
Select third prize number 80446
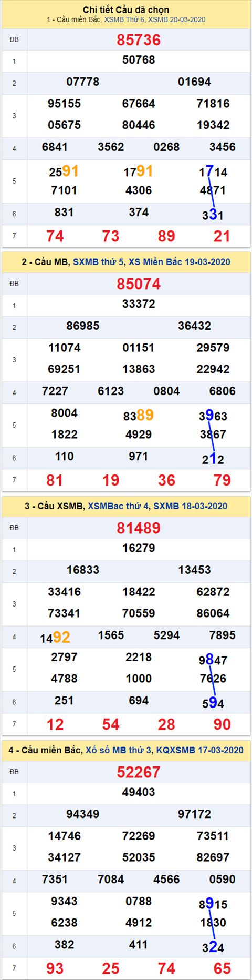pyautogui.click(x=139, y=125)
